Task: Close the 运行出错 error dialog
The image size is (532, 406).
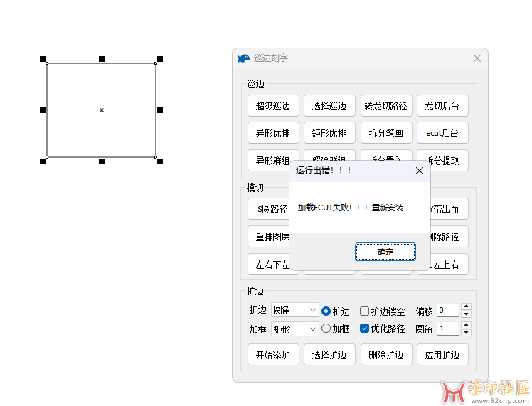Action: point(419,171)
